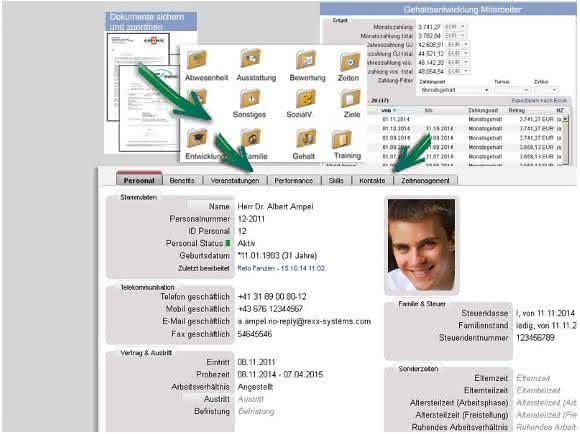
Task: Open the Reto Fanzen last-edited link
Action: click(281, 268)
